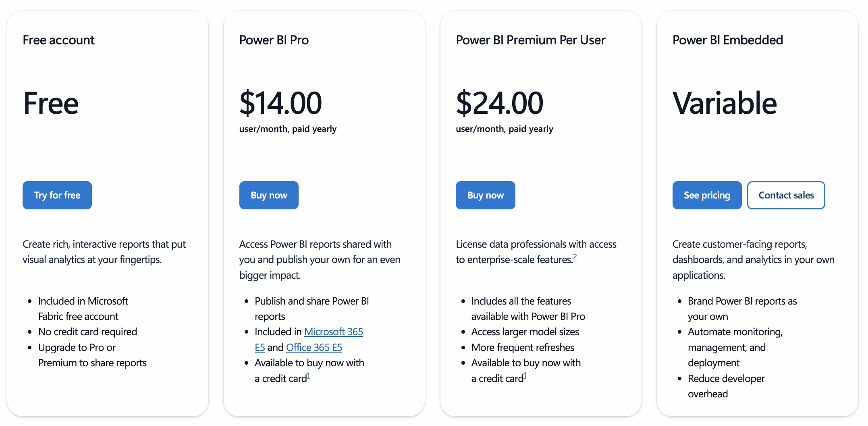Open See pricing for Power BI Embedded
Screen dimensions: 868x426
pyautogui.click(x=707, y=195)
